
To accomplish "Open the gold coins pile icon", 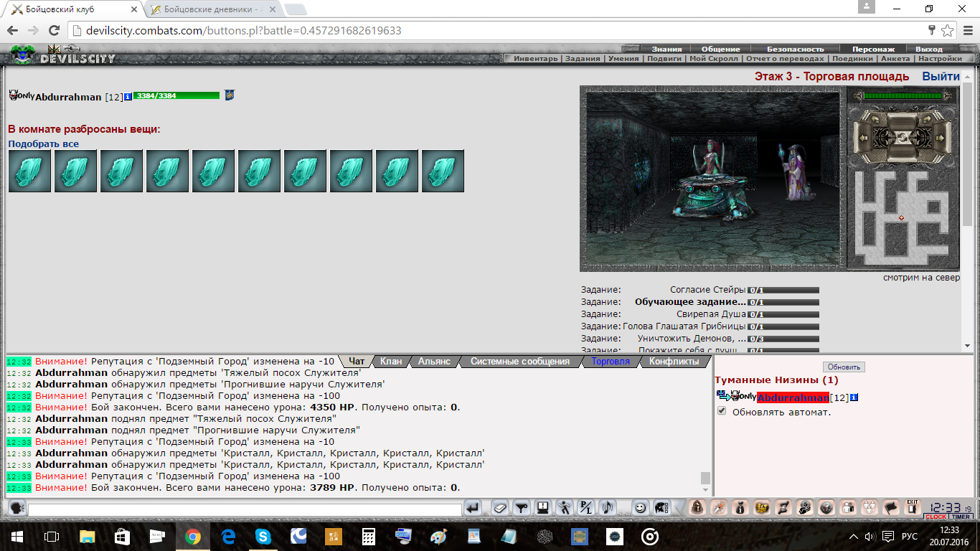I will point(763,507).
